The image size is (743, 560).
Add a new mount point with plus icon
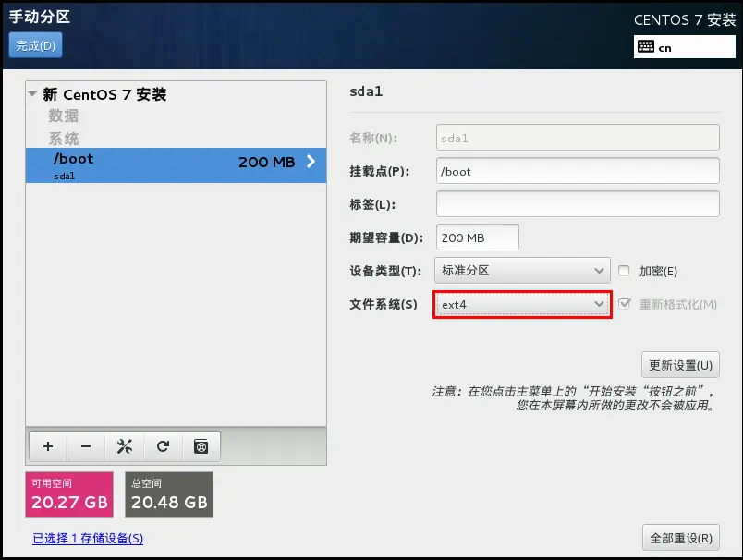click(48, 446)
